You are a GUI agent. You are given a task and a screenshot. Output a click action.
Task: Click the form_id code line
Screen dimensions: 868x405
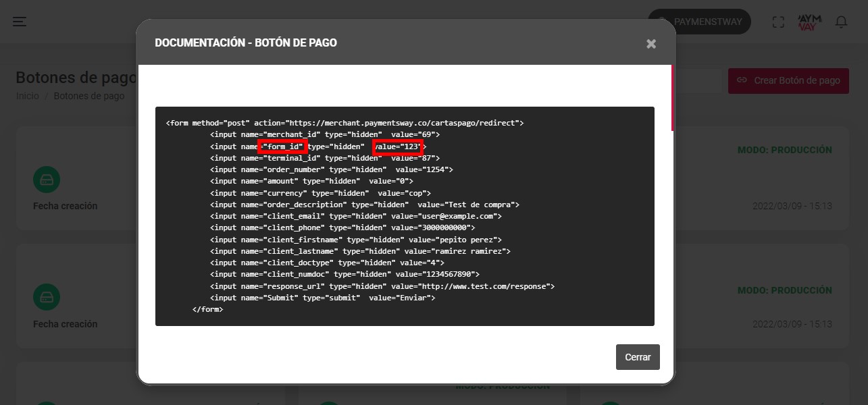click(318, 146)
